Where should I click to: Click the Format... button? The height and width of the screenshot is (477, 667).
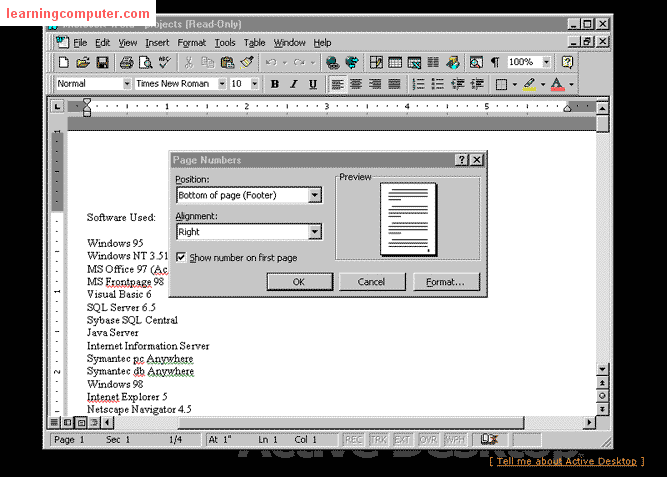[x=446, y=282]
